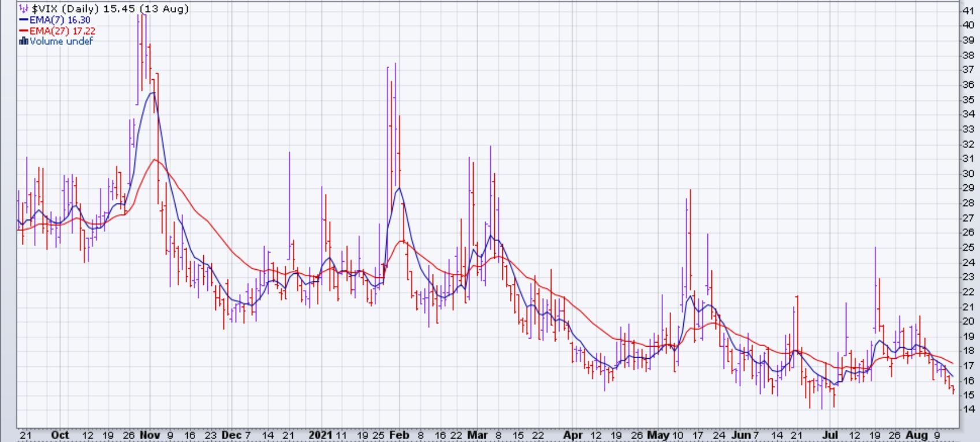Click the 30 value on price axis
This screenshot has width=980, height=442.
tap(968, 173)
